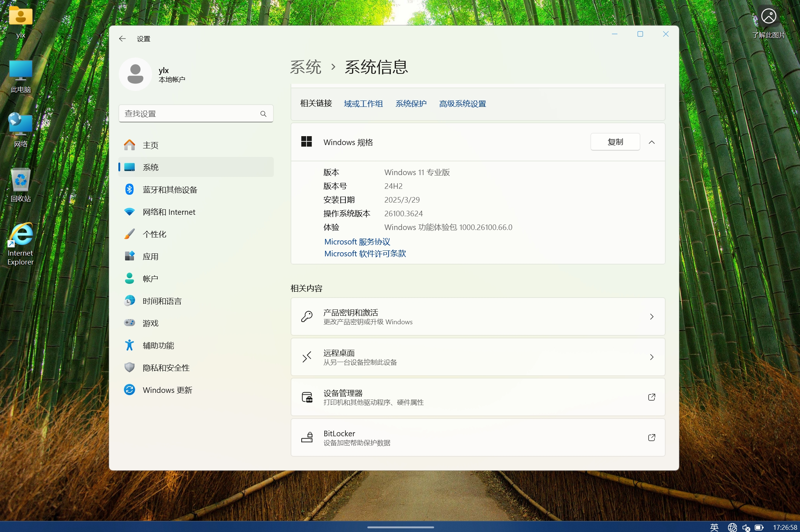Viewport: 800px width, 532px height.
Task: Click 复制 button for Windows 规格
Action: [615, 142]
